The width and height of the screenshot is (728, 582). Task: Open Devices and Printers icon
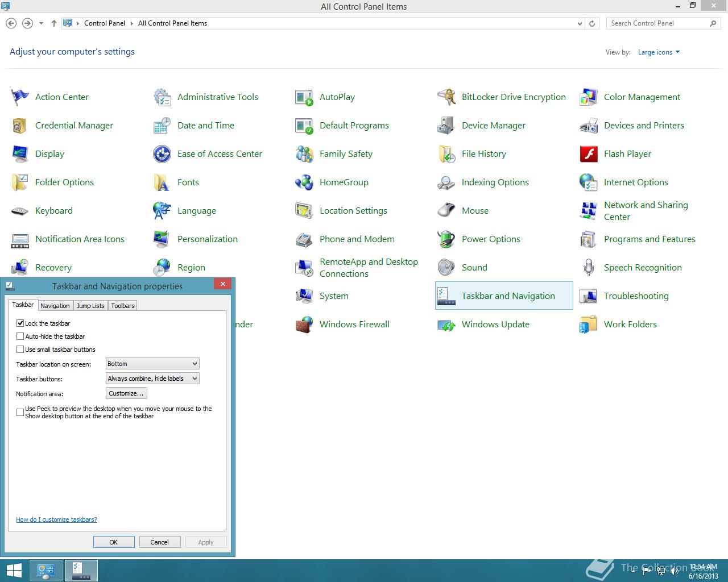(589, 126)
